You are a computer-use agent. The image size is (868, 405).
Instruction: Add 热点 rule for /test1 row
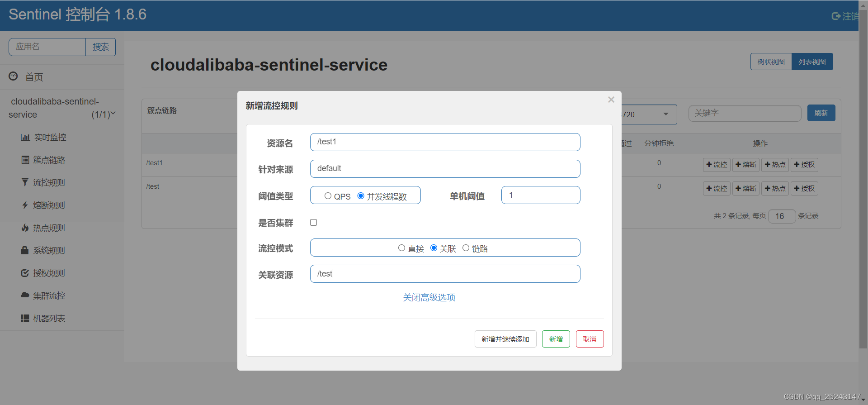coord(775,165)
